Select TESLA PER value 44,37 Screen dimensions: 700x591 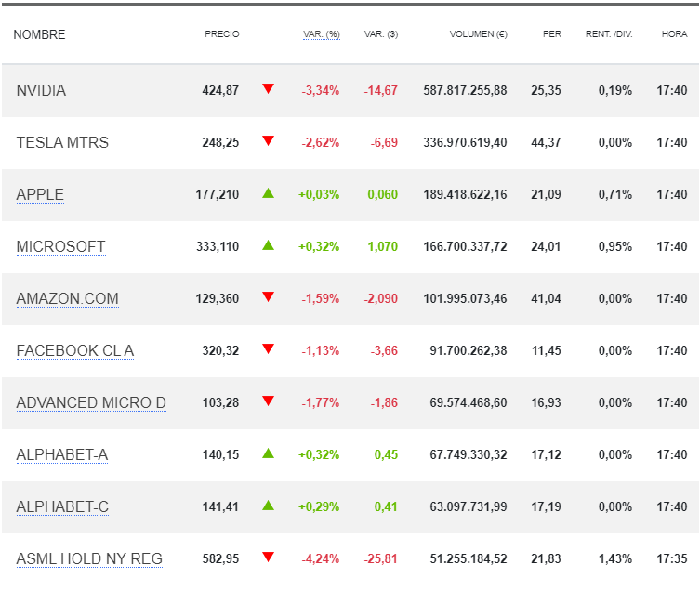click(546, 143)
